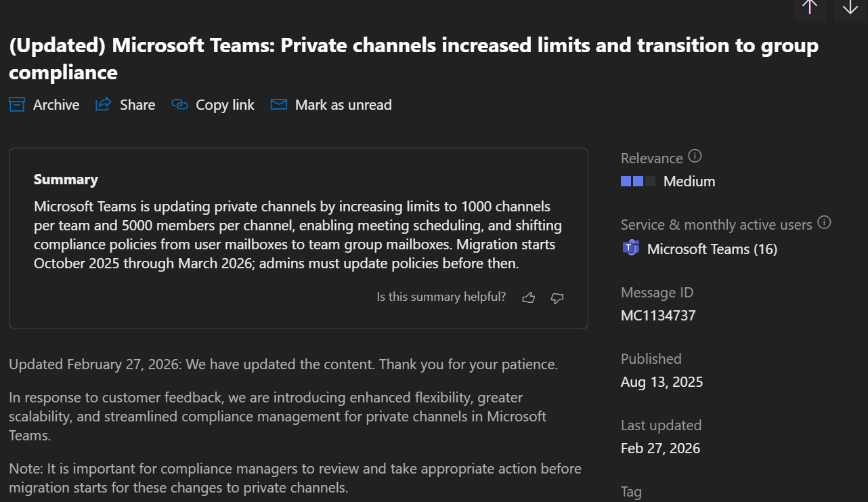Click the 'Note: It is important' paragraph
This screenshot has height=502, width=868.
(295, 478)
